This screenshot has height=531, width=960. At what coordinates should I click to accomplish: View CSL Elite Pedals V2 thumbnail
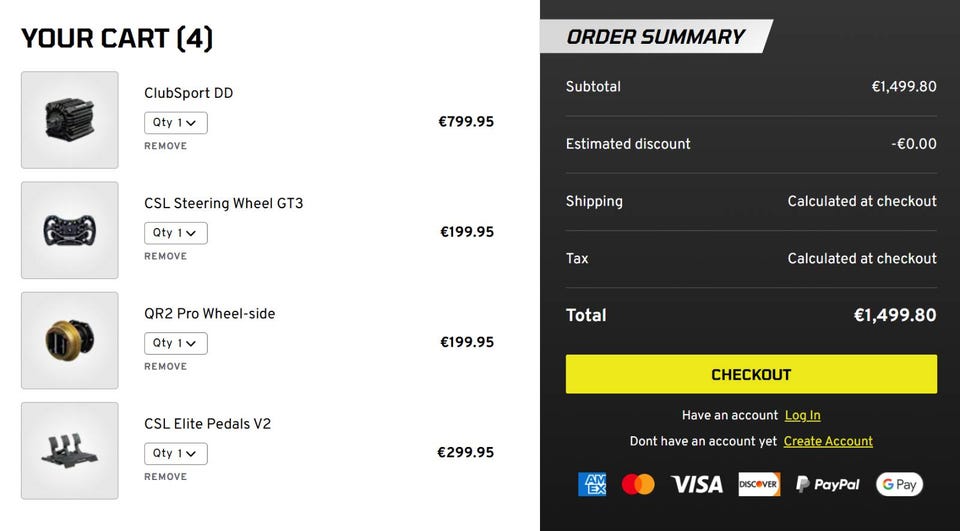tap(70, 450)
